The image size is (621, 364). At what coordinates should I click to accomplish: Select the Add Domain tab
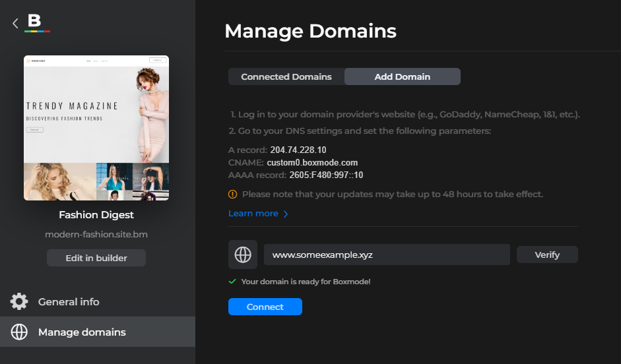click(x=402, y=76)
